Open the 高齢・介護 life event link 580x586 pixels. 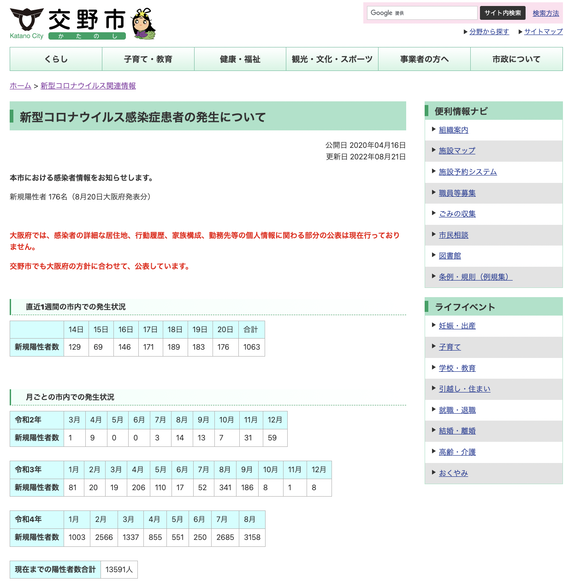tap(457, 452)
